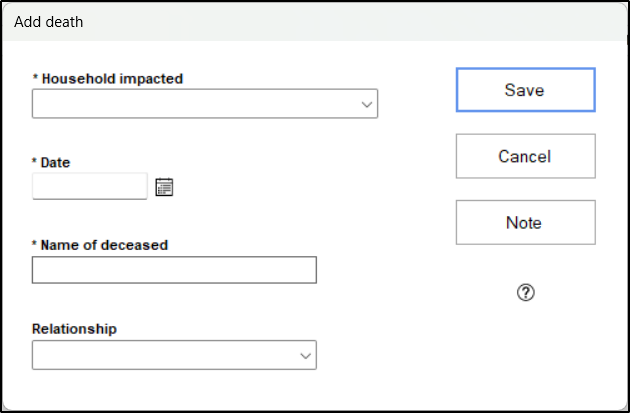Click the Relationship field label
The width and height of the screenshot is (630, 413).
pyautogui.click(x=74, y=329)
